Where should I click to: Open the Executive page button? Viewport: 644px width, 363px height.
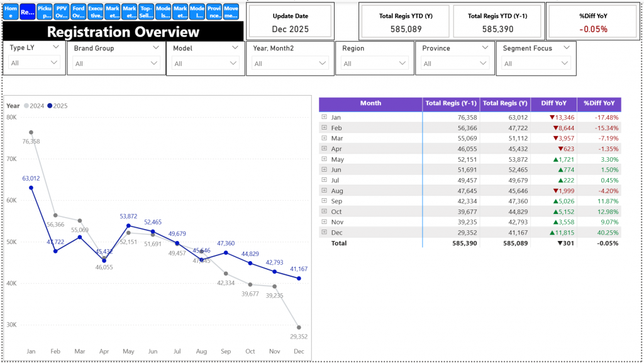click(96, 11)
